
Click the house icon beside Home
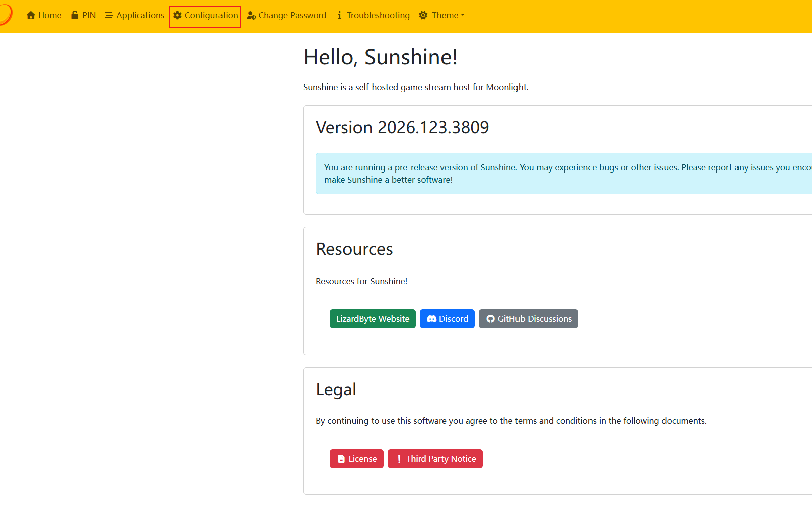[x=31, y=15]
